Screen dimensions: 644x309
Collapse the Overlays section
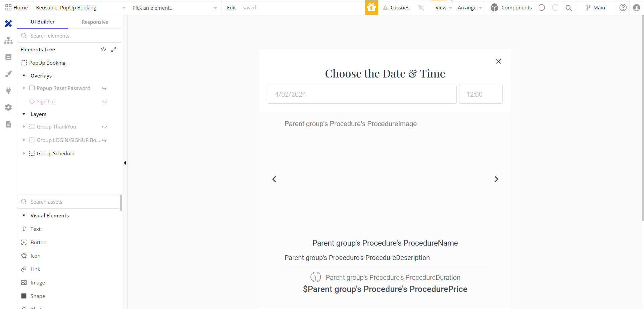coord(24,75)
